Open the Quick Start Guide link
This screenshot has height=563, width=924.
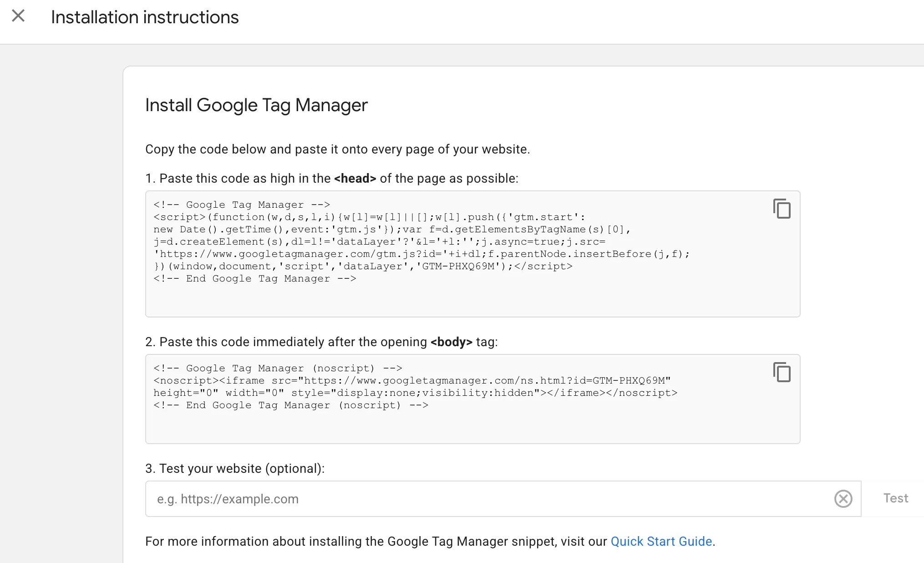click(661, 541)
